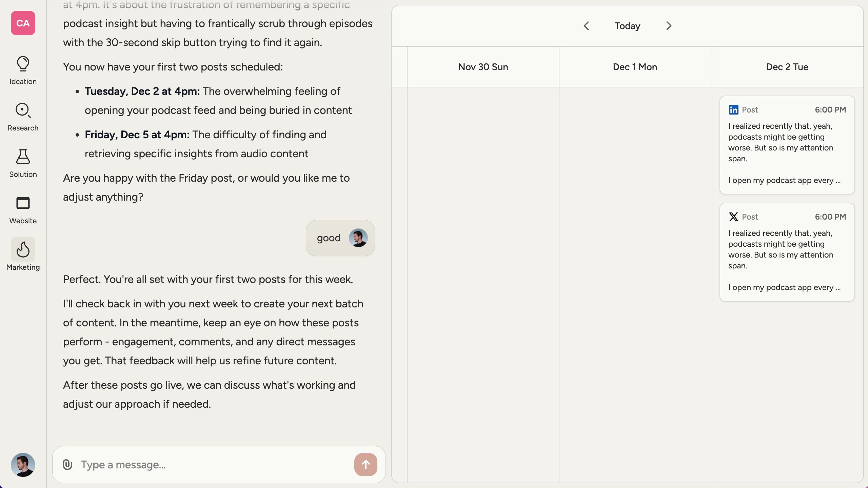Open the X post scheduled 6:00 PM
Viewport: 868px width, 488px height.
coord(787,252)
